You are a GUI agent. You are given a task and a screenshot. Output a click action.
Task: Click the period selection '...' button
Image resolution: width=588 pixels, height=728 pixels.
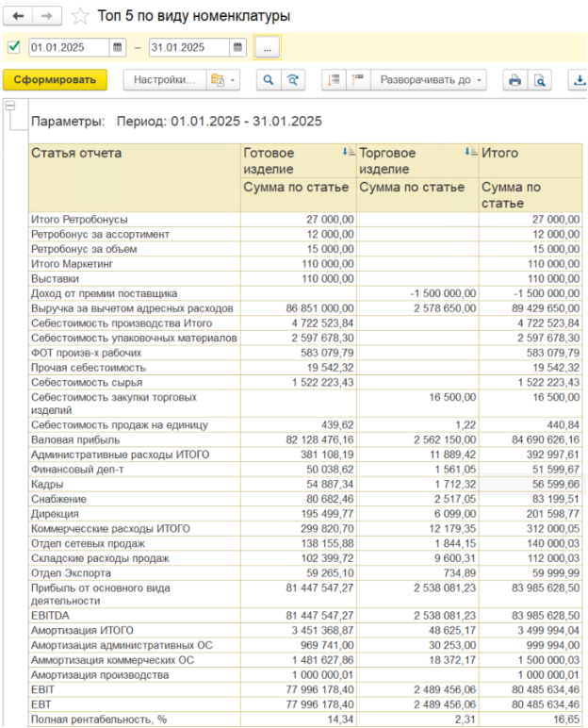[267, 47]
